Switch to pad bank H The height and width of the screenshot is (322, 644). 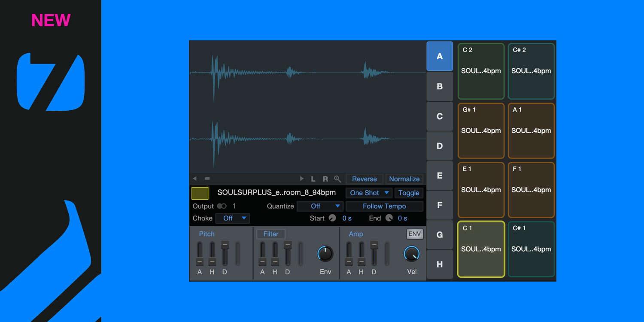click(440, 264)
